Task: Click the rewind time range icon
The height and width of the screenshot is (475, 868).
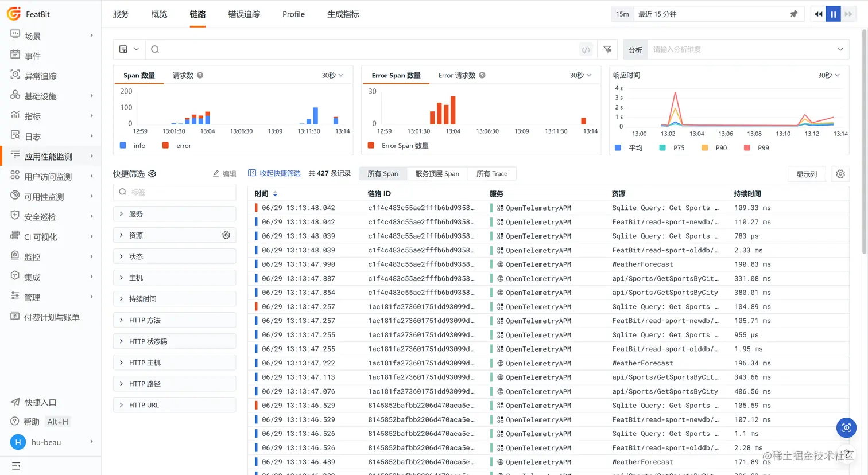Action: [818, 14]
